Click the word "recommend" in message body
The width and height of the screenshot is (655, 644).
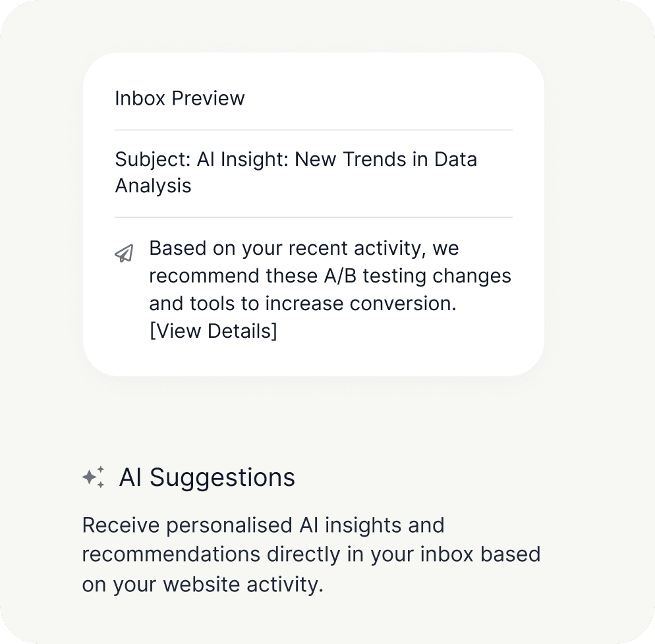204,275
